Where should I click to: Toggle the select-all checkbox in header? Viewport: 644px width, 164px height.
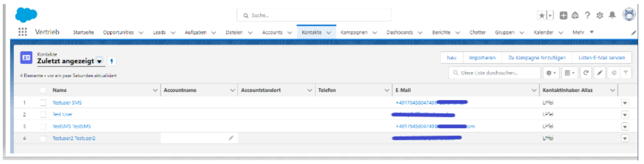point(43,90)
